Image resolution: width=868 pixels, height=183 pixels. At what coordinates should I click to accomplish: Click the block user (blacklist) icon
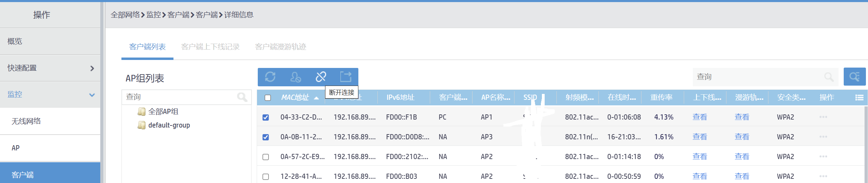pos(296,77)
